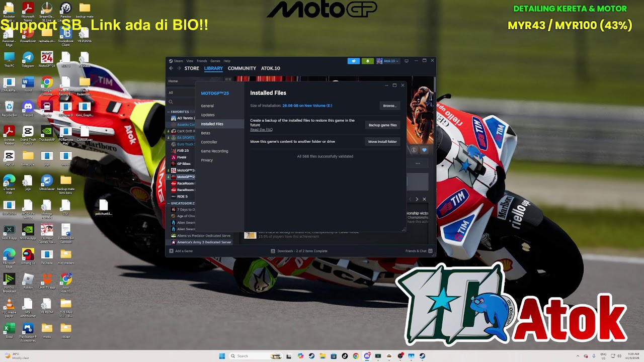
Task: Switch to the STORE tab
Action: tap(192, 68)
